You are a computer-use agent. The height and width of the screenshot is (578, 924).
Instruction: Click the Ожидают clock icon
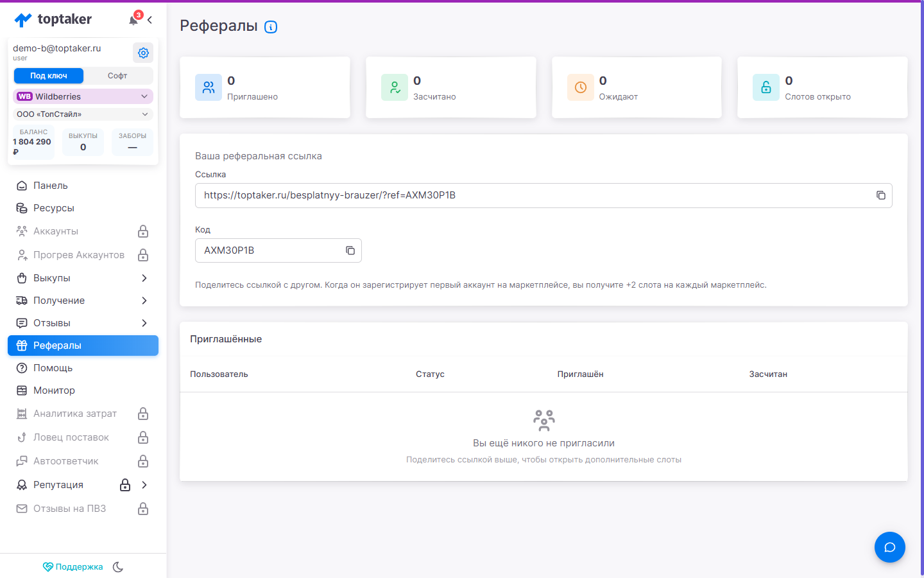click(x=581, y=87)
